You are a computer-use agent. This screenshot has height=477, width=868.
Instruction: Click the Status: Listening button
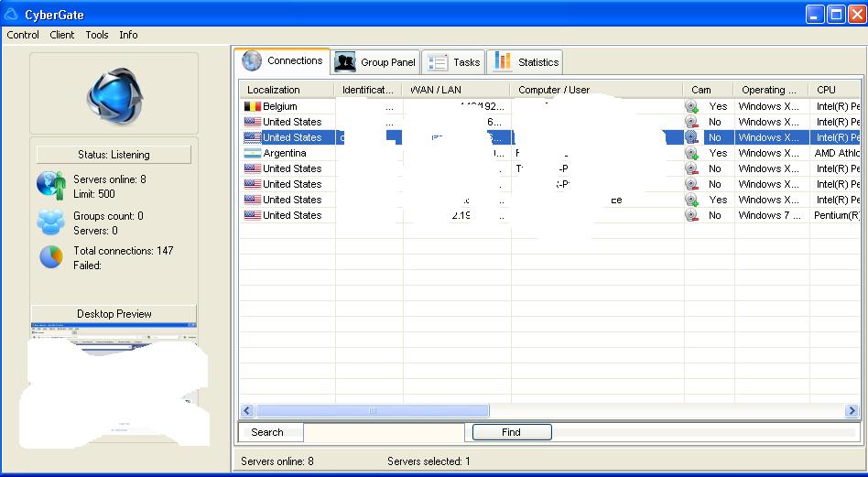[114, 155]
